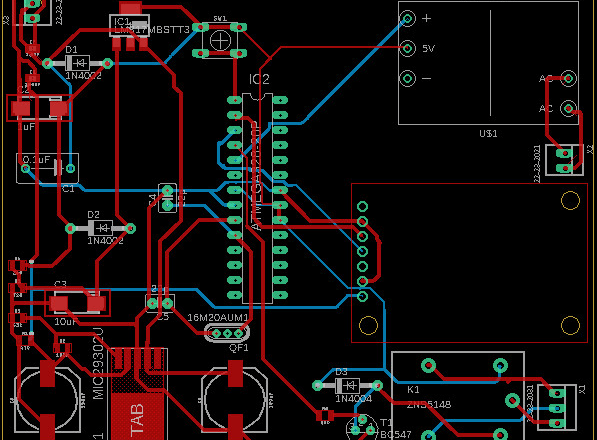Click the 5V pad of U$1

point(407,48)
